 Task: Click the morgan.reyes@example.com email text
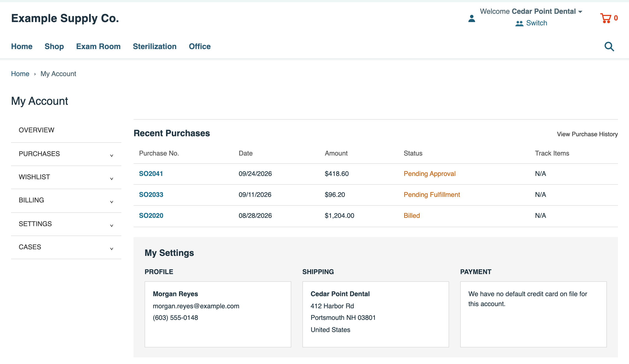tap(196, 306)
